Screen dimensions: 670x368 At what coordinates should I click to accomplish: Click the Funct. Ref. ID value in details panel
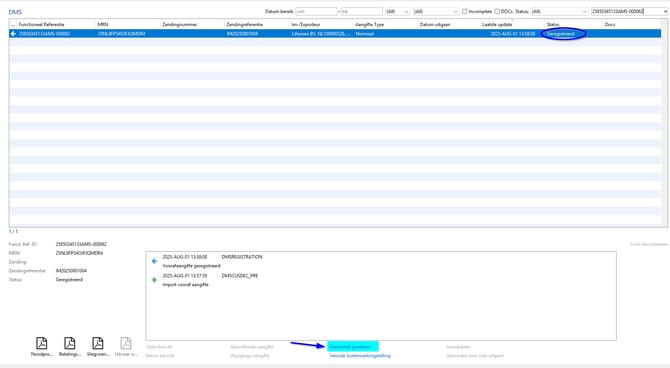coord(81,244)
